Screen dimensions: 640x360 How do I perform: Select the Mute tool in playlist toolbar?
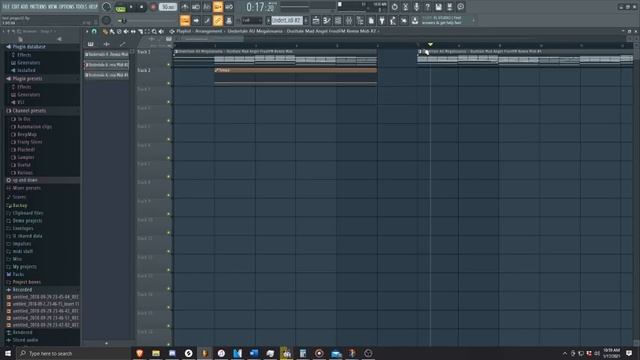[x=126, y=31]
